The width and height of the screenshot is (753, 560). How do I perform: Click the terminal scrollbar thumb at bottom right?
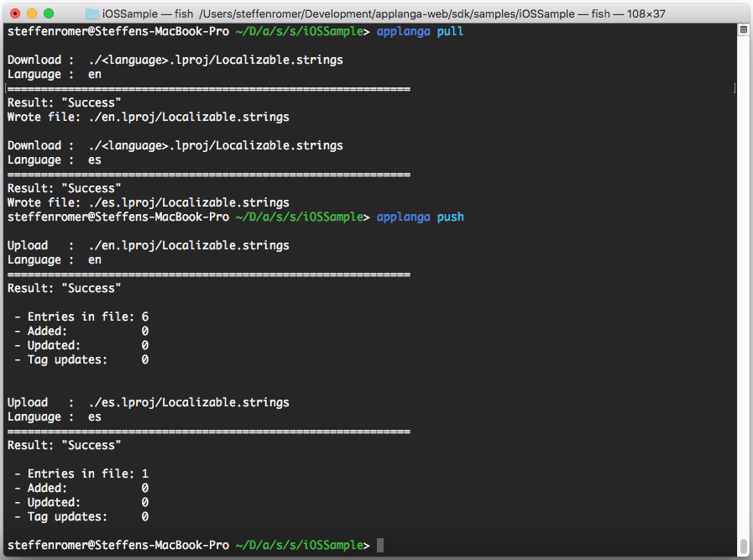[744, 546]
